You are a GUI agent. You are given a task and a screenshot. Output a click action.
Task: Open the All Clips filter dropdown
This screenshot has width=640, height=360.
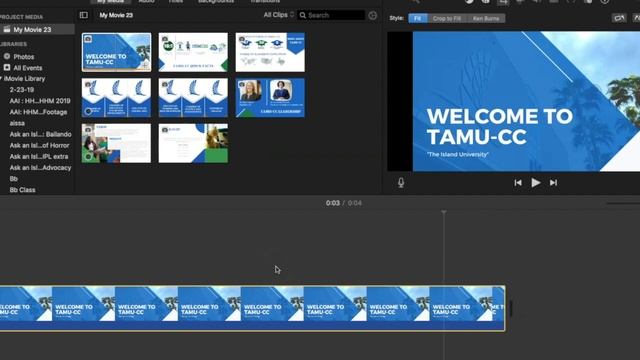pyautogui.click(x=278, y=15)
